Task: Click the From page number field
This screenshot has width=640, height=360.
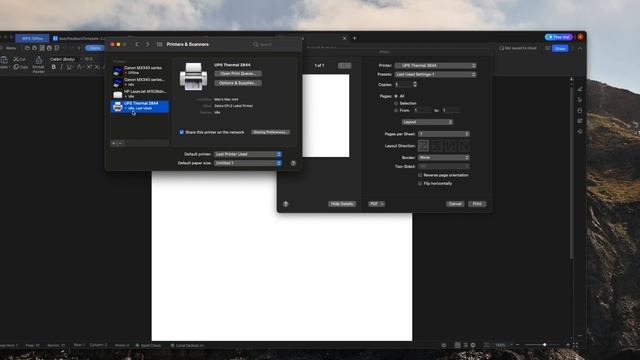Action: pos(422,110)
